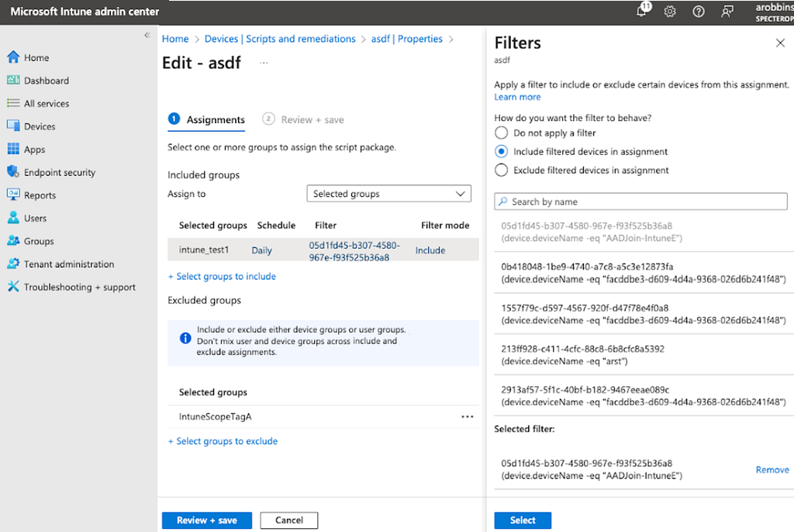
Task: Click the 'Search by name' filter field
Action: coord(640,202)
